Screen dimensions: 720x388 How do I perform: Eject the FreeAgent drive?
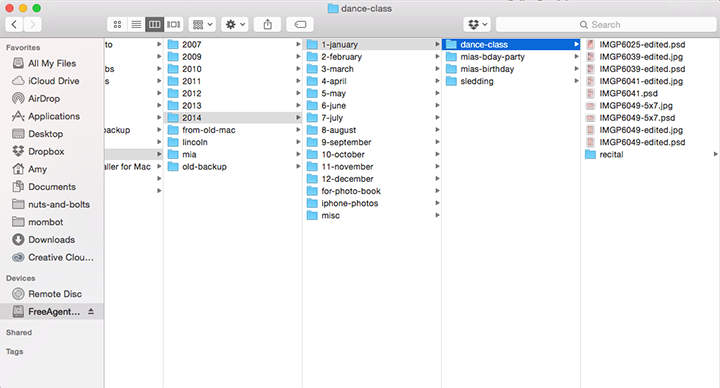(91, 311)
